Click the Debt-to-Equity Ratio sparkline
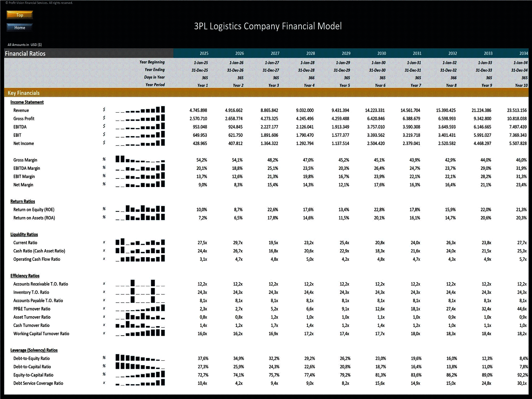This screenshot has height=399, width=532. [x=140, y=358]
